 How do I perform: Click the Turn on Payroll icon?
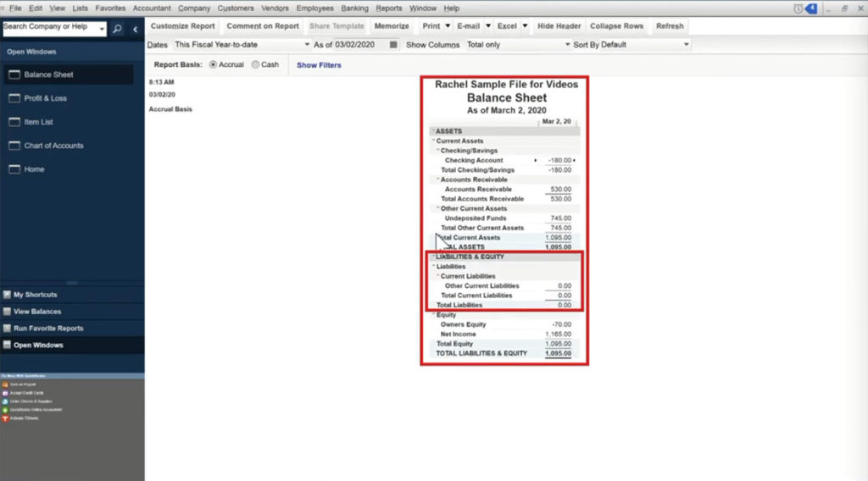7,384
